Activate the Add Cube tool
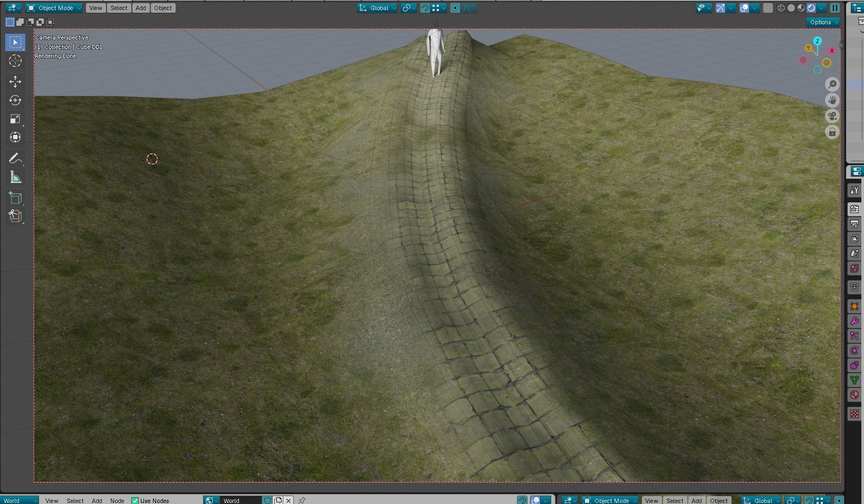864x504 pixels. pyautogui.click(x=15, y=198)
